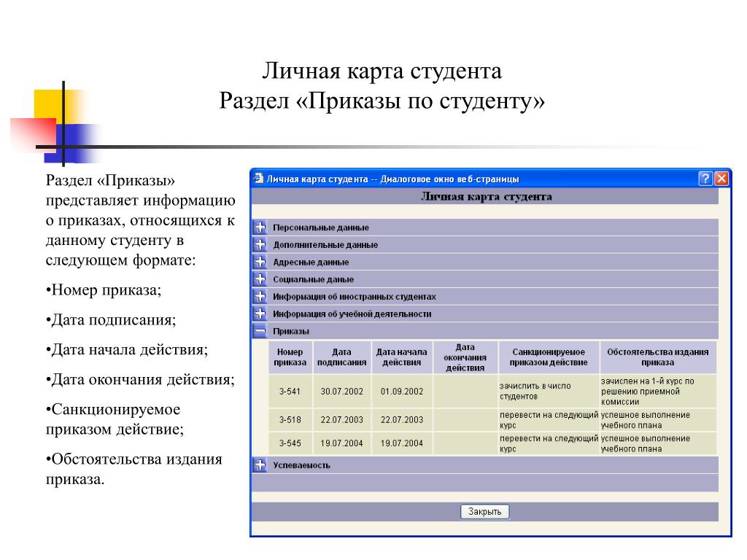
Task: Select order number 3-518 cell
Action: point(290,419)
